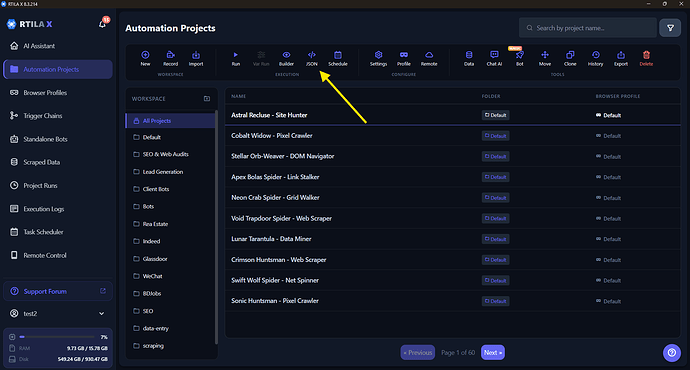Select Swift Wolf Spider - Net Spinner
This screenshot has height=370, width=690.
pos(453,280)
